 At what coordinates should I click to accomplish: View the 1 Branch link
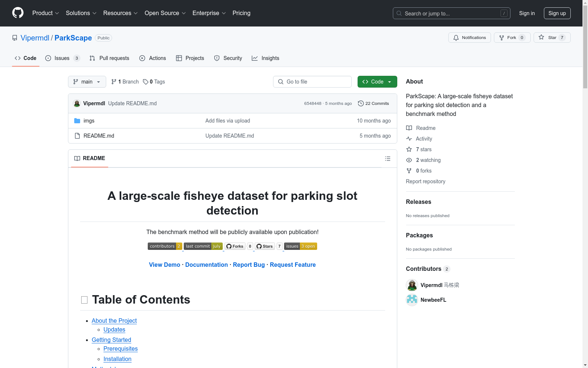[125, 82]
